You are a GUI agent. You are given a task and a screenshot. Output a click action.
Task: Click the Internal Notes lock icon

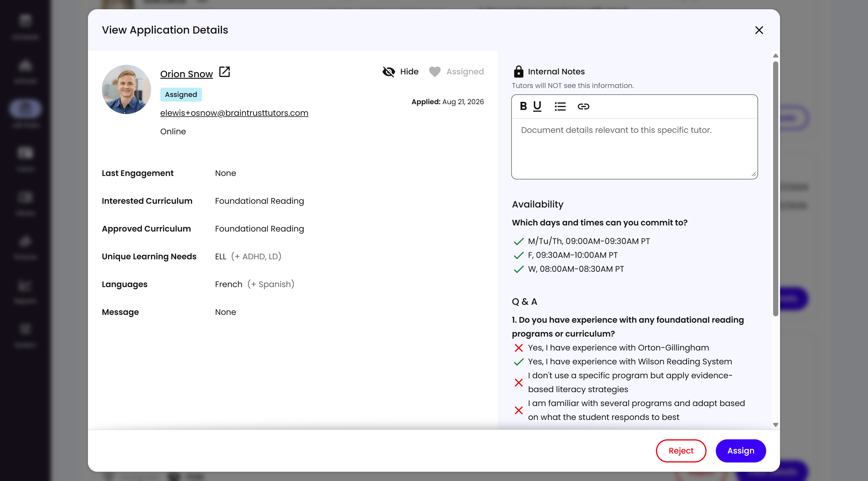coord(518,71)
